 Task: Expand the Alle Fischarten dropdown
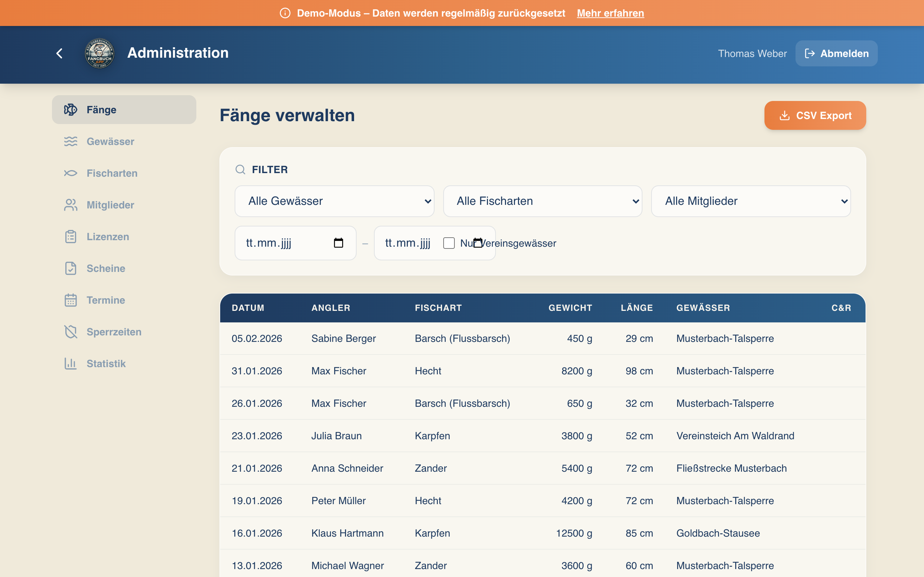click(x=542, y=201)
